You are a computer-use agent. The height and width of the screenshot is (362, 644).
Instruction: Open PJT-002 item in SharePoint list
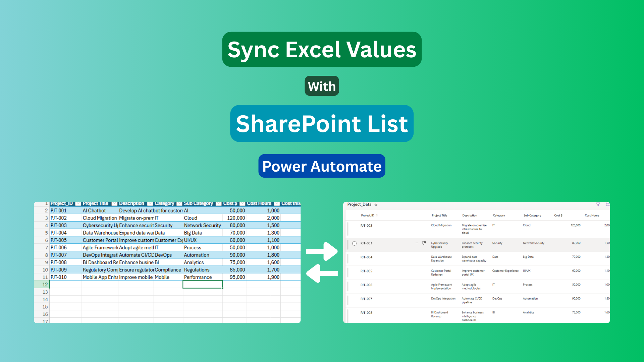click(x=366, y=226)
